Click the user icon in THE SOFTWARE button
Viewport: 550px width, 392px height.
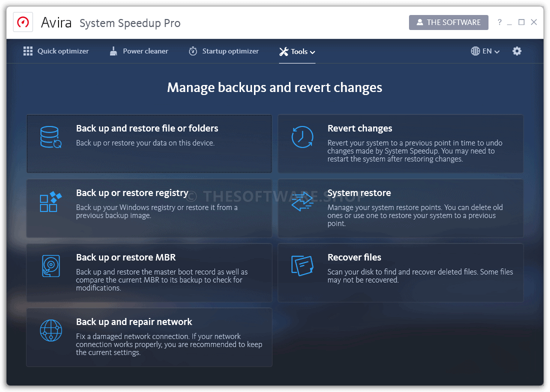pos(419,22)
